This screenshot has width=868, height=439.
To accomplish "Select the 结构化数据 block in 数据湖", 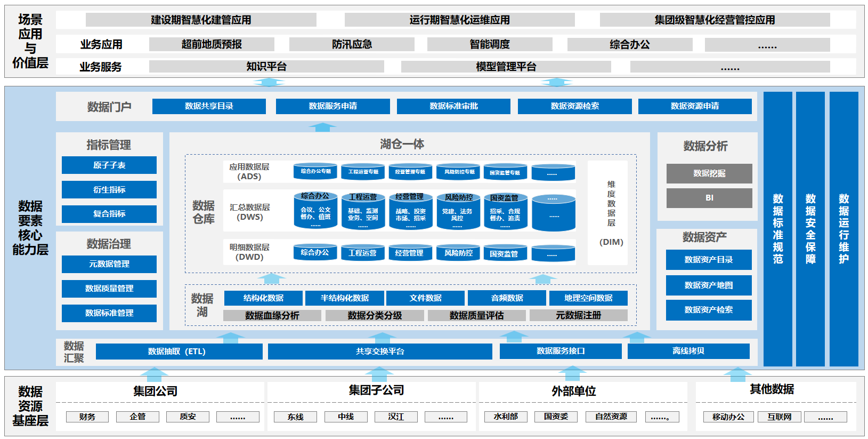I will [x=263, y=298].
